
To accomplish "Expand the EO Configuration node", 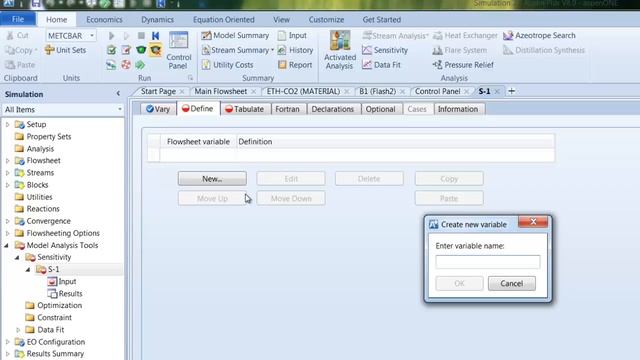I will click(x=8, y=342).
